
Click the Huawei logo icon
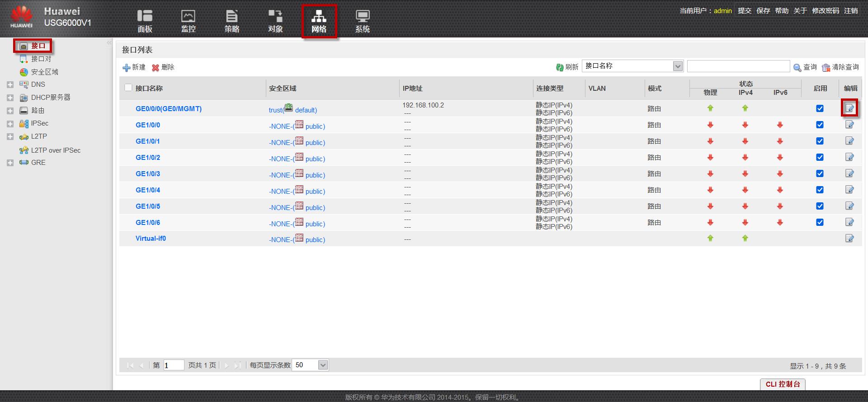21,17
